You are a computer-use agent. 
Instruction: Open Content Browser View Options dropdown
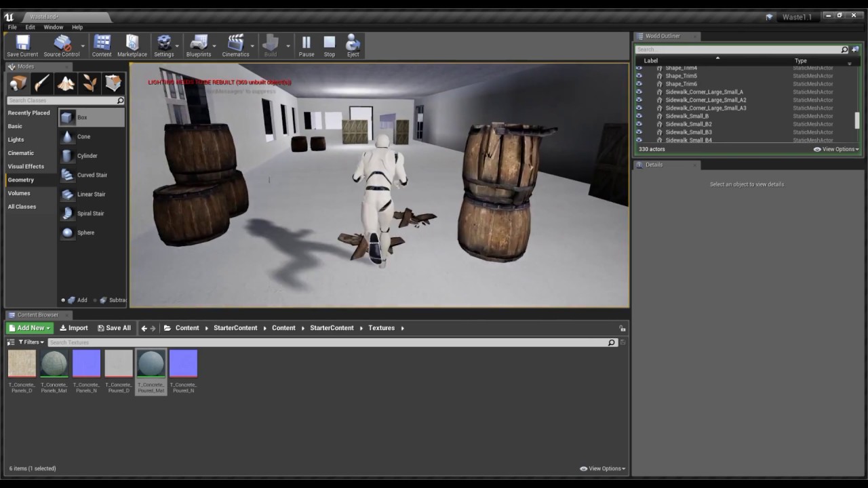coord(603,468)
